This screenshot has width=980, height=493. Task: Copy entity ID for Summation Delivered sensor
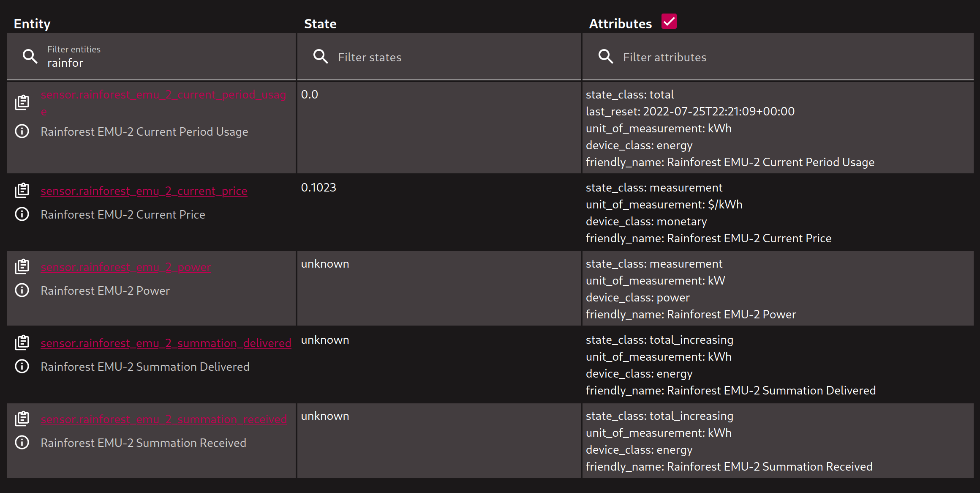pyautogui.click(x=22, y=342)
